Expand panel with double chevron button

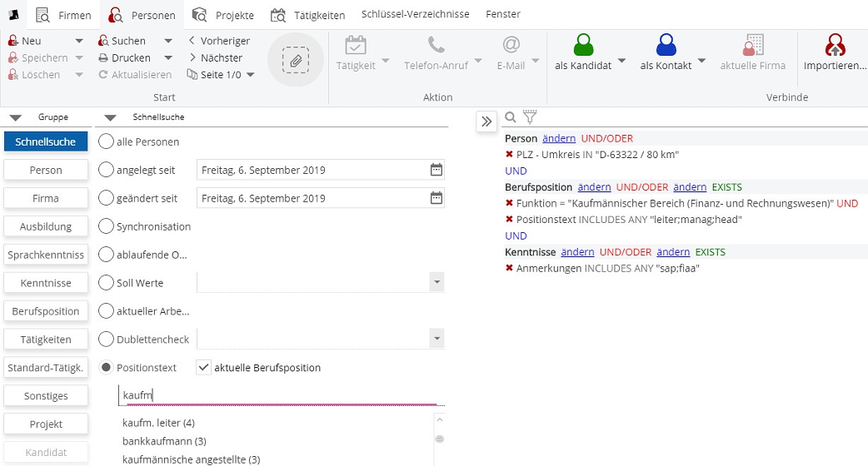coord(486,121)
